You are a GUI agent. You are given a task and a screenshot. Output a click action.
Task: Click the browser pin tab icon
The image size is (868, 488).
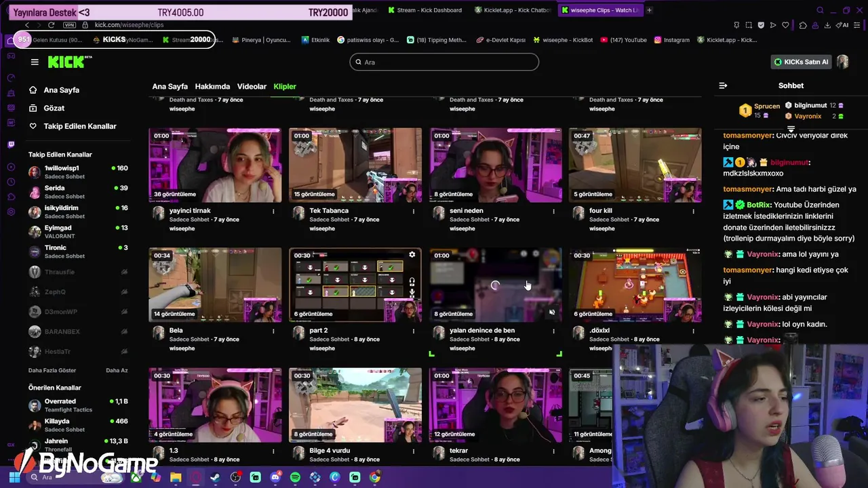point(736,25)
